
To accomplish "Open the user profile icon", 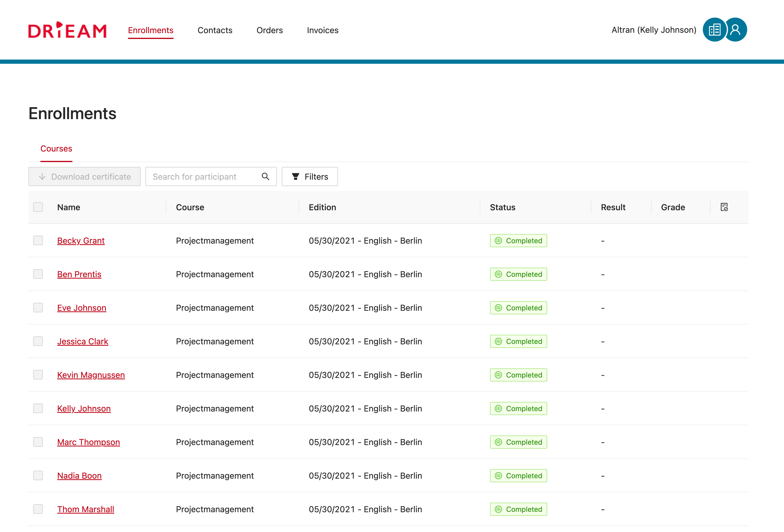I will pos(736,30).
